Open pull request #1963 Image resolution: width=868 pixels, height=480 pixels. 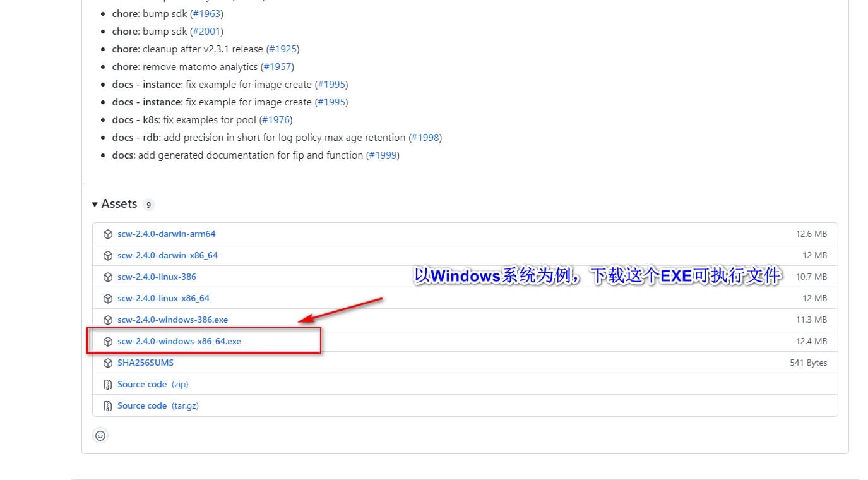pos(206,13)
